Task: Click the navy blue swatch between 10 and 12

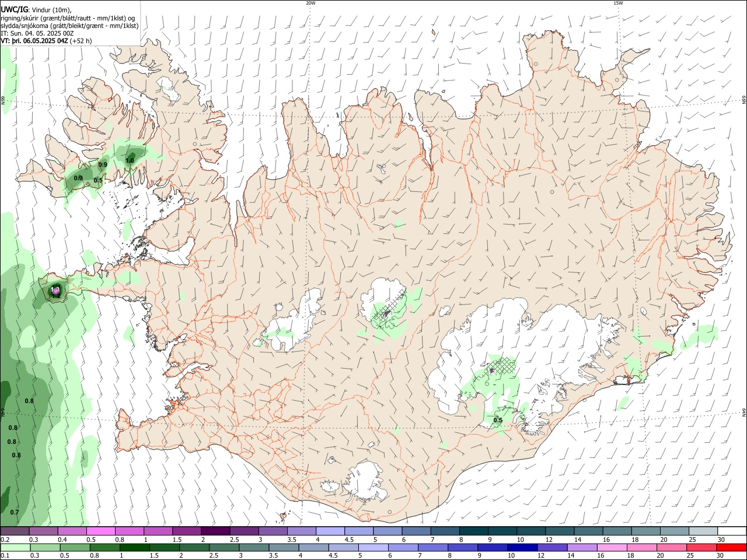Action: (523, 547)
